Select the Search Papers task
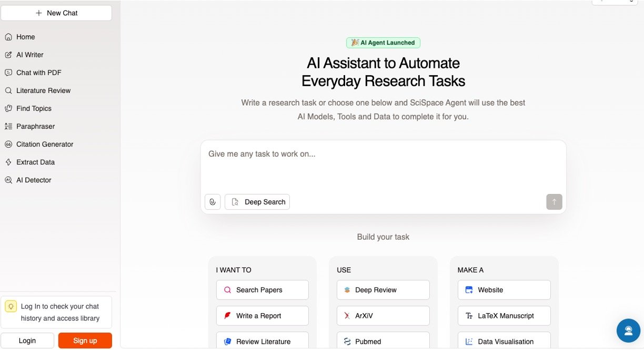 tap(263, 290)
